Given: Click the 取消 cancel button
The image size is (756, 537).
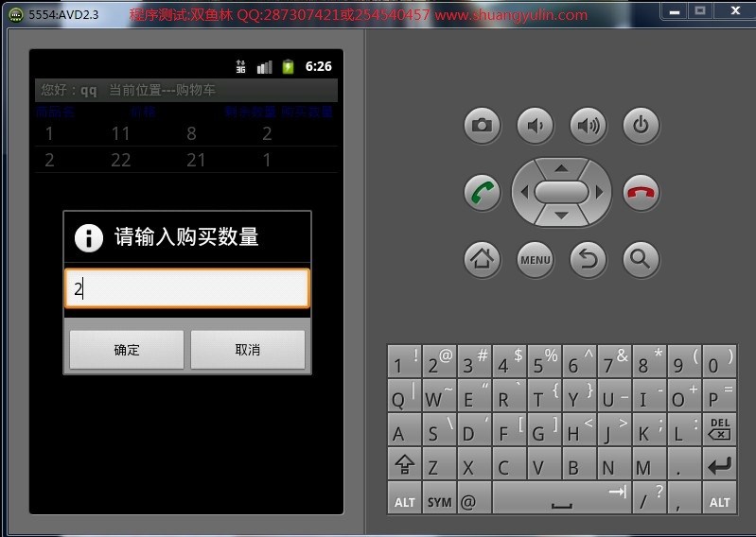Looking at the screenshot, I should (247, 350).
